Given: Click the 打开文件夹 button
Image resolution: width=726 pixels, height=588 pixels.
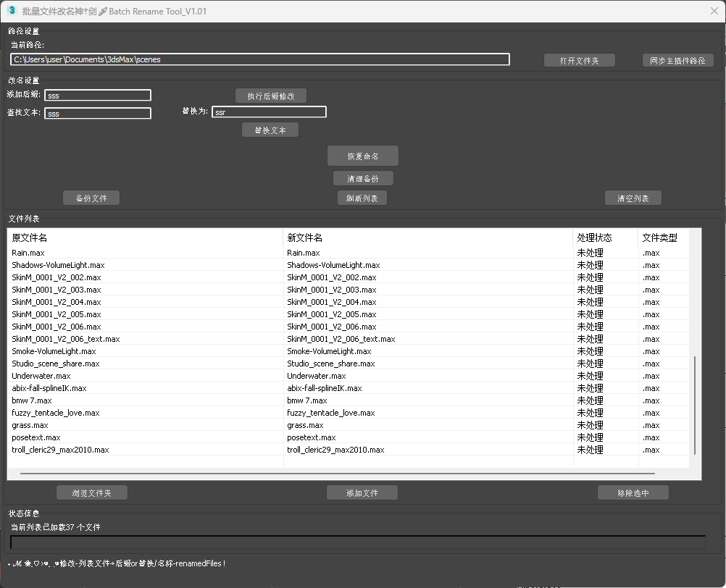Looking at the screenshot, I should (x=579, y=61).
